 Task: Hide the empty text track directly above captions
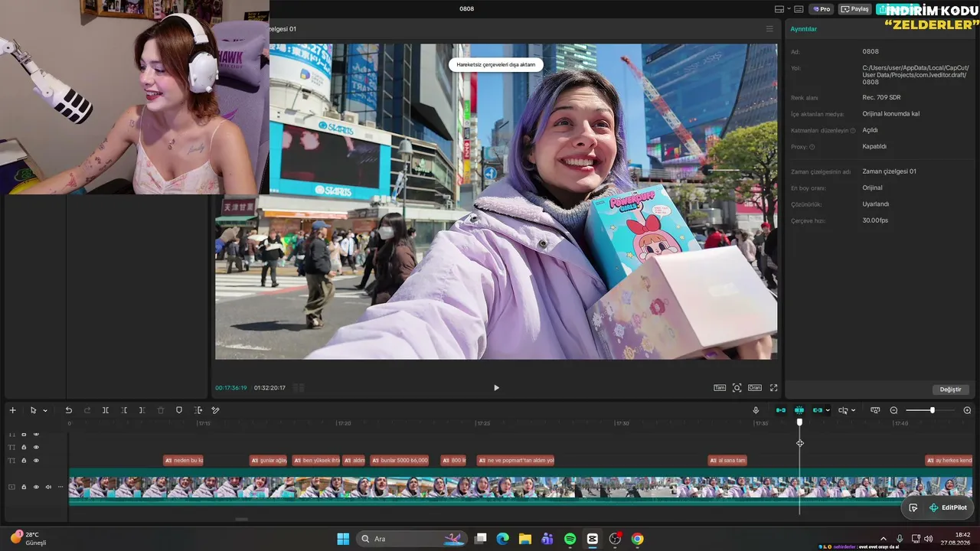point(36,447)
